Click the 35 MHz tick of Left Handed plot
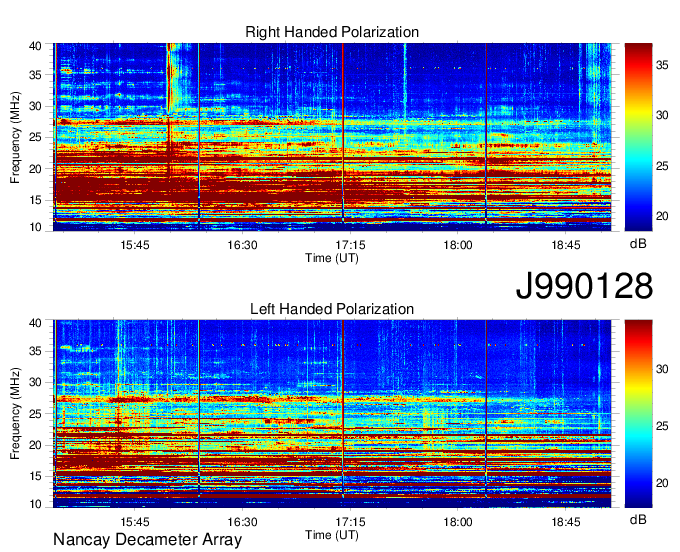The height and width of the screenshot is (552, 680). click(x=35, y=351)
